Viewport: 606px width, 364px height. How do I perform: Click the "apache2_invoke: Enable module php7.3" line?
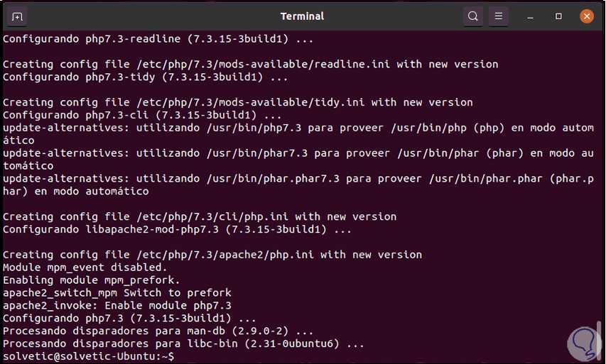click(x=117, y=305)
